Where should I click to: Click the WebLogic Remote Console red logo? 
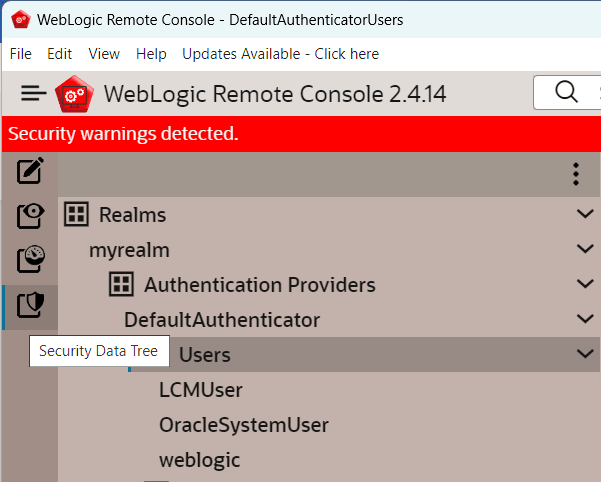74,94
